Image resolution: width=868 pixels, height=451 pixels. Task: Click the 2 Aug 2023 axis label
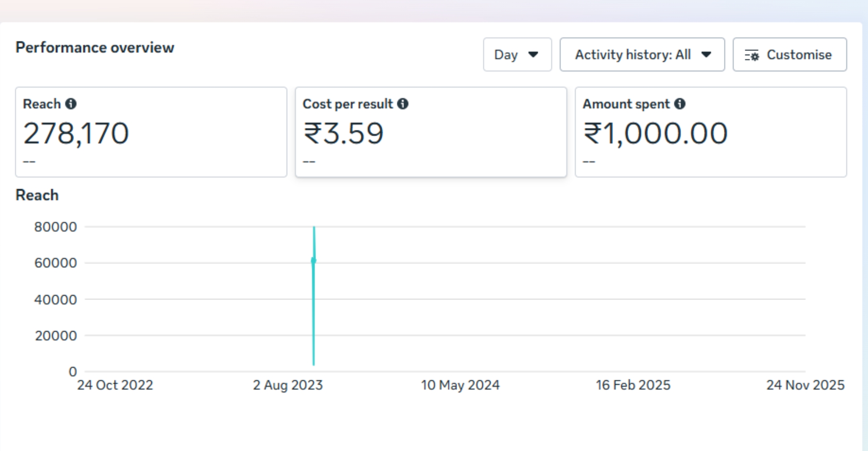tap(288, 385)
